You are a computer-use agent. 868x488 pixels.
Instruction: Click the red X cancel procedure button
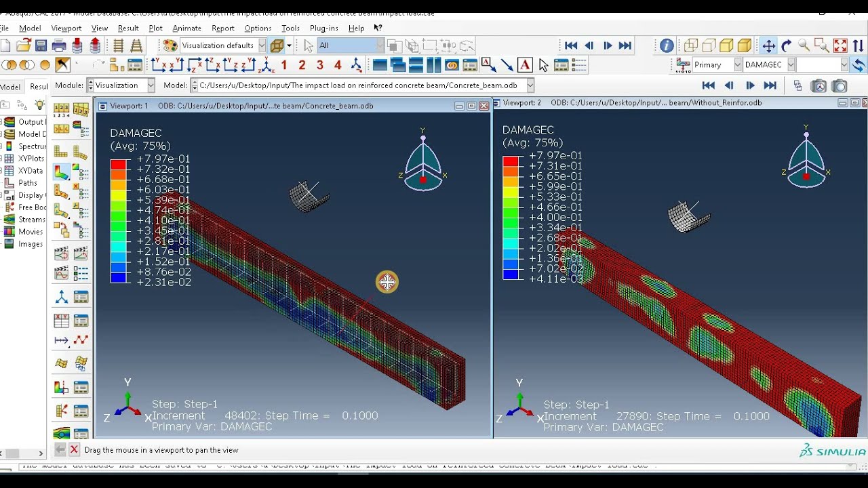coord(75,449)
